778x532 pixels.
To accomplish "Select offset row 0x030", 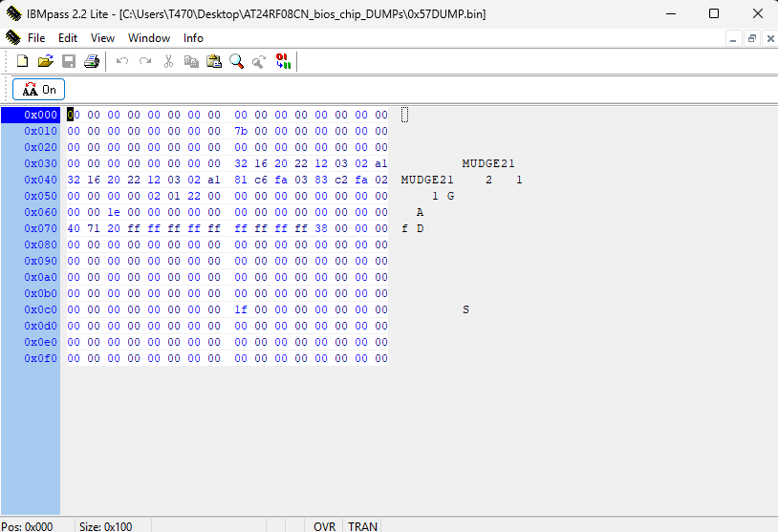I will click(x=41, y=163).
